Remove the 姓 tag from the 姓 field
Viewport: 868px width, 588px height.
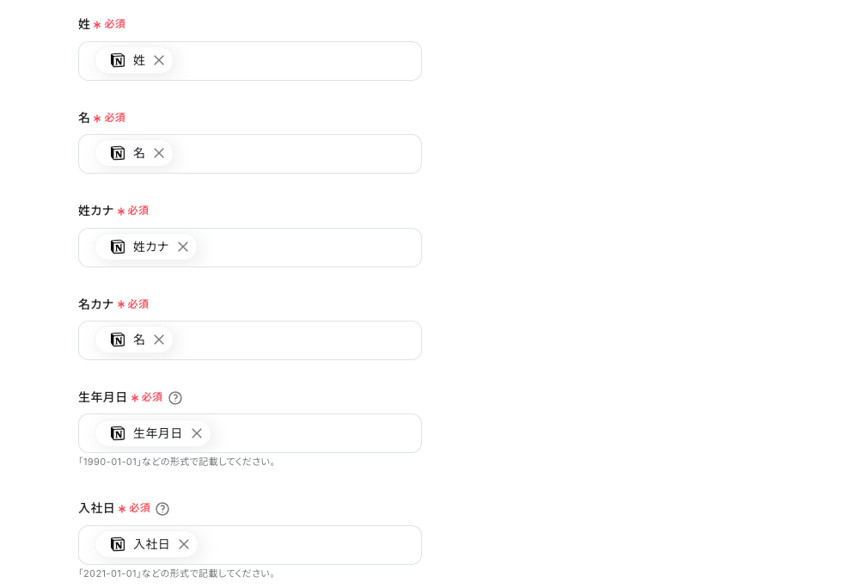click(x=159, y=60)
